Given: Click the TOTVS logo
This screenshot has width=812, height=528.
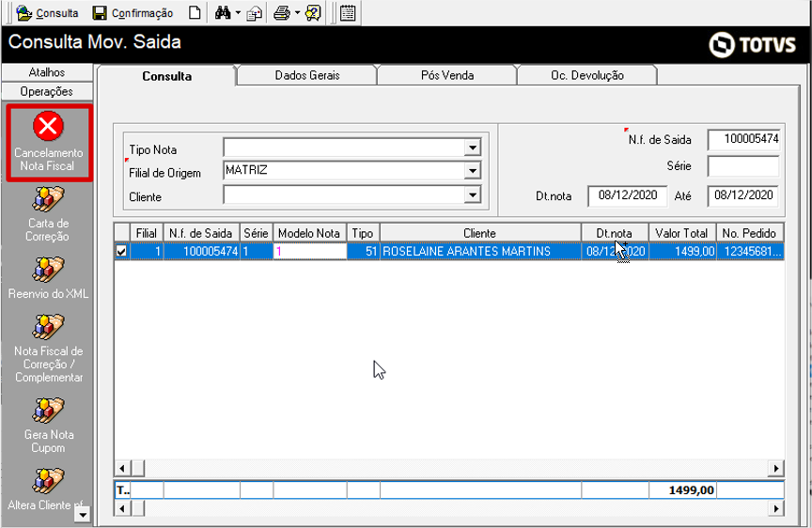Looking at the screenshot, I should 752,44.
